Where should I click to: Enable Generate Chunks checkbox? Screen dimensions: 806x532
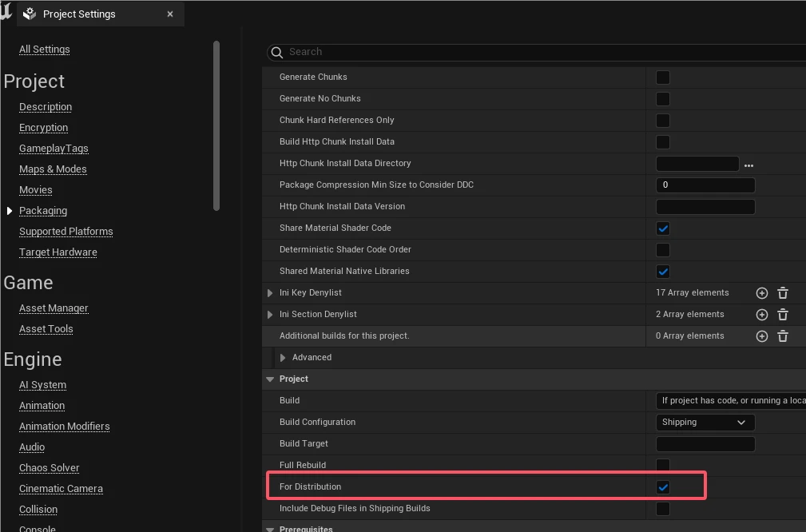663,77
